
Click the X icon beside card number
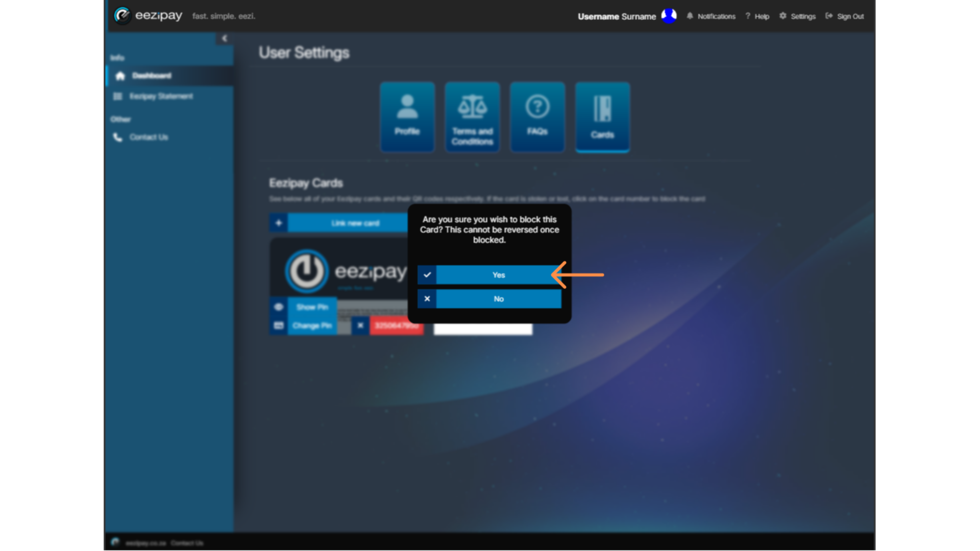(x=360, y=325)
